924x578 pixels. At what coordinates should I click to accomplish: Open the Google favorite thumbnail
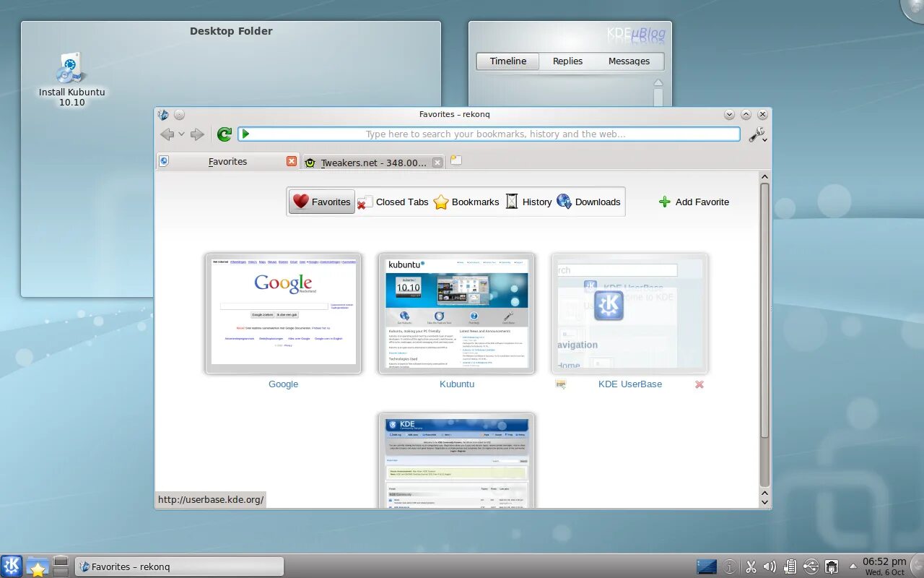pos(283,313)
